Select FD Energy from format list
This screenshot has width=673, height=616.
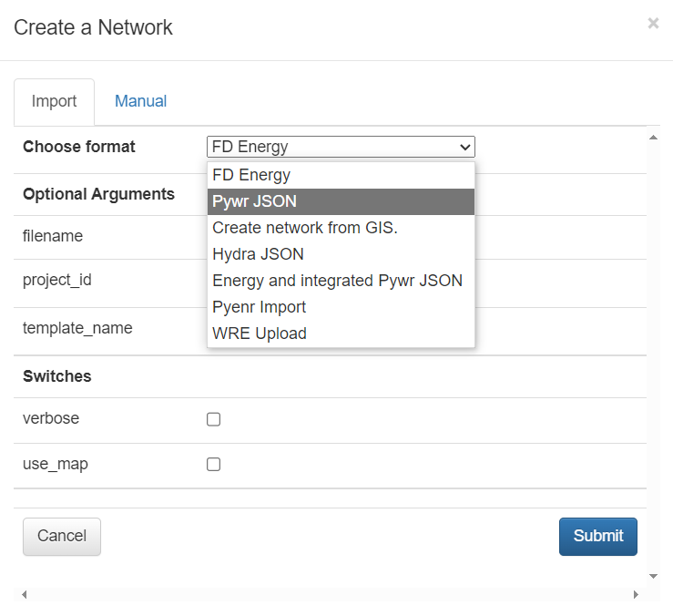pyautogui.click(x=251, y=175)
